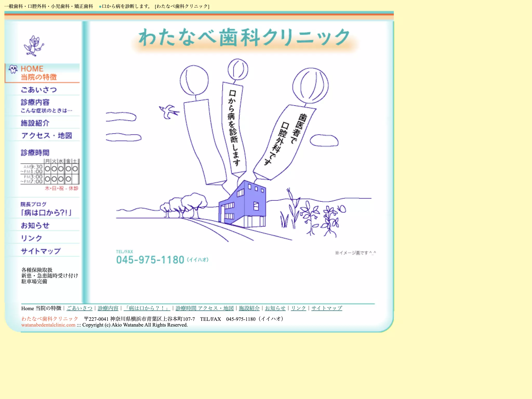Open お知らせ in sidebar menu

(35, 225)
